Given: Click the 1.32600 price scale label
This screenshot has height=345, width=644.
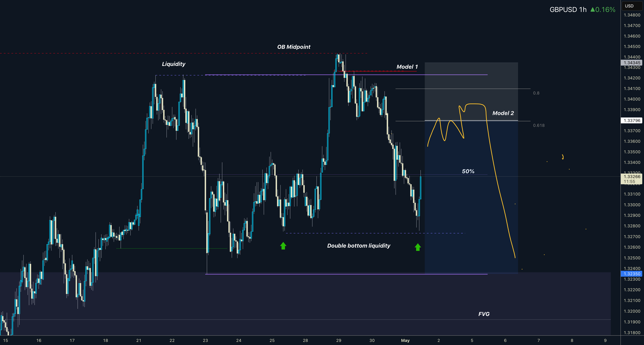Looking at the screenshot, I should (x=632, y=247).
